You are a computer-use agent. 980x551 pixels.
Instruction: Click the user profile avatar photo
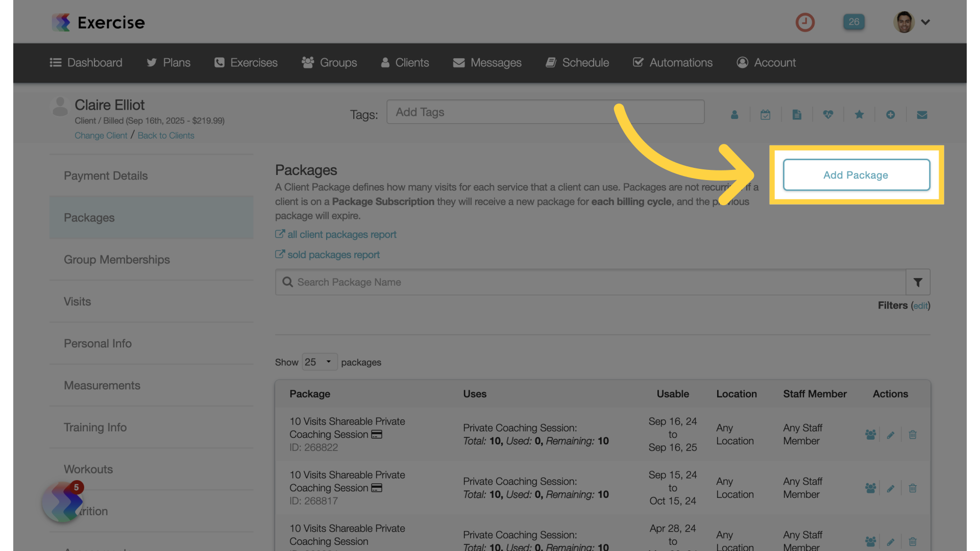[x=904, y=22]
